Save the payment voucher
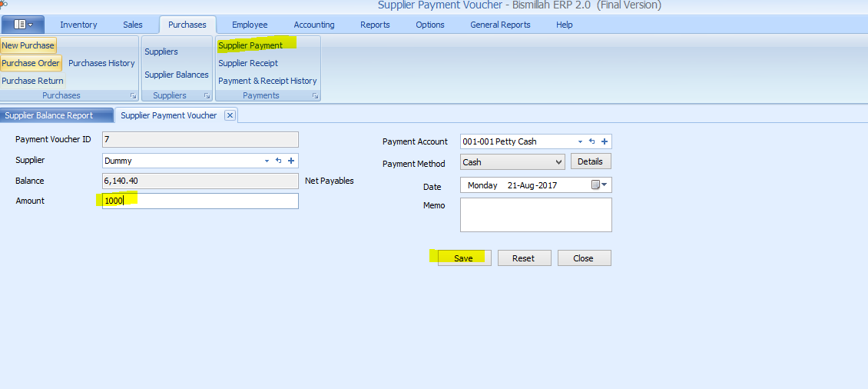Image resolution: width=868 pixels, height=389 pixels. 463,258
